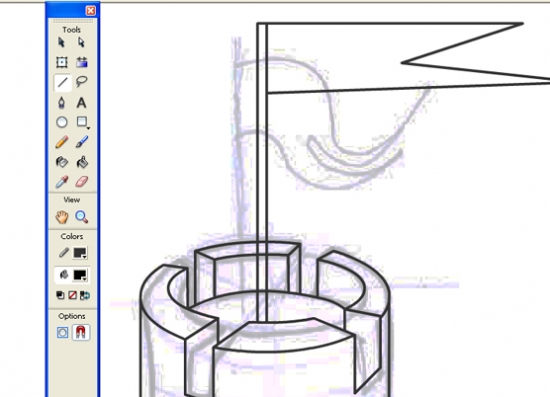Select the Selection (arrow) tool

[61, 42]
